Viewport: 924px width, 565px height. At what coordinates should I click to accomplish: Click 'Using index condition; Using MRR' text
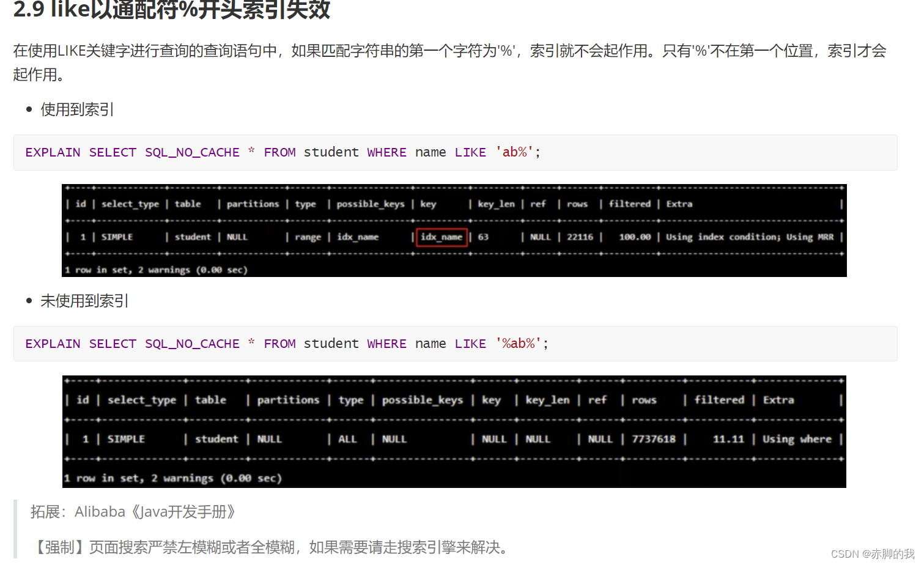coord(750,237)
